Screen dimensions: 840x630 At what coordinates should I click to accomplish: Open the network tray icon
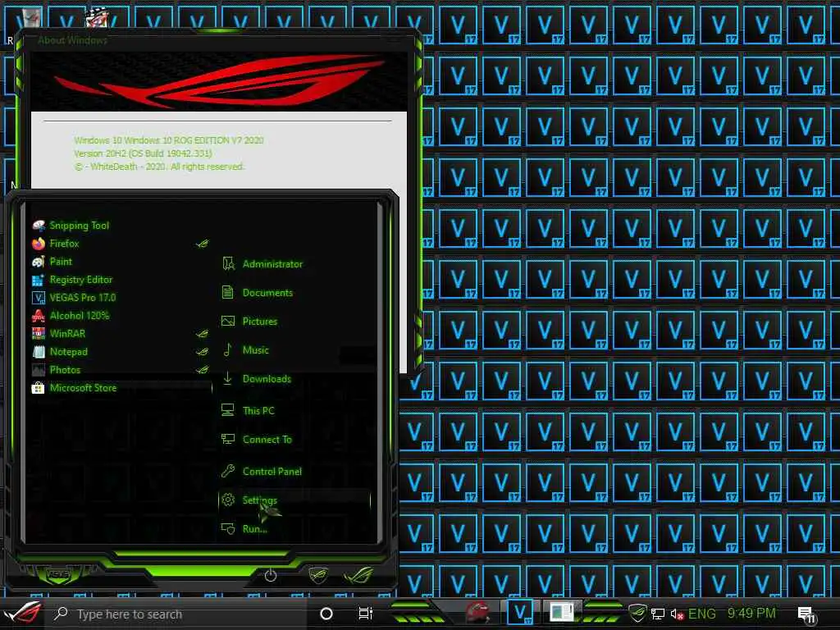658,614
